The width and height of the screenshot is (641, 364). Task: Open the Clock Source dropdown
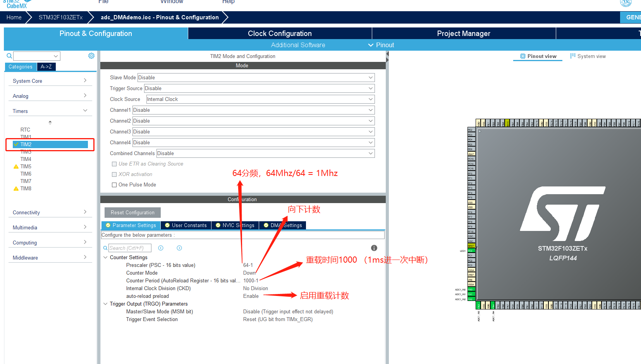[260, 99]
